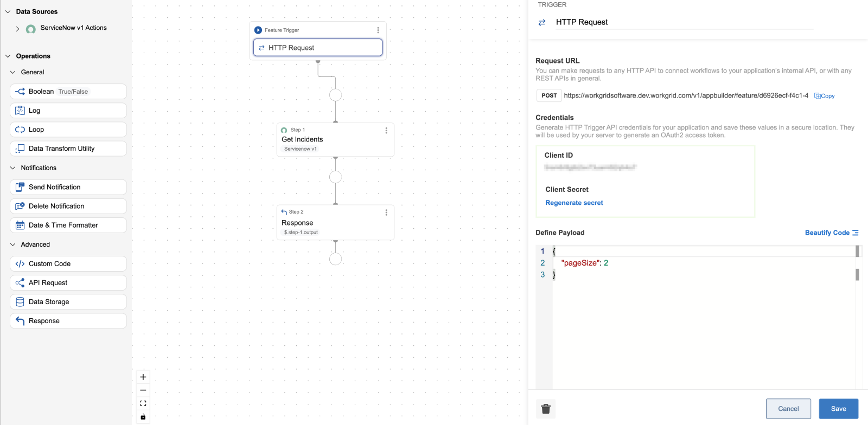This screenshot has height=425, width=868.
Task: Collapse the General group
Action: (x=13, y=72)
